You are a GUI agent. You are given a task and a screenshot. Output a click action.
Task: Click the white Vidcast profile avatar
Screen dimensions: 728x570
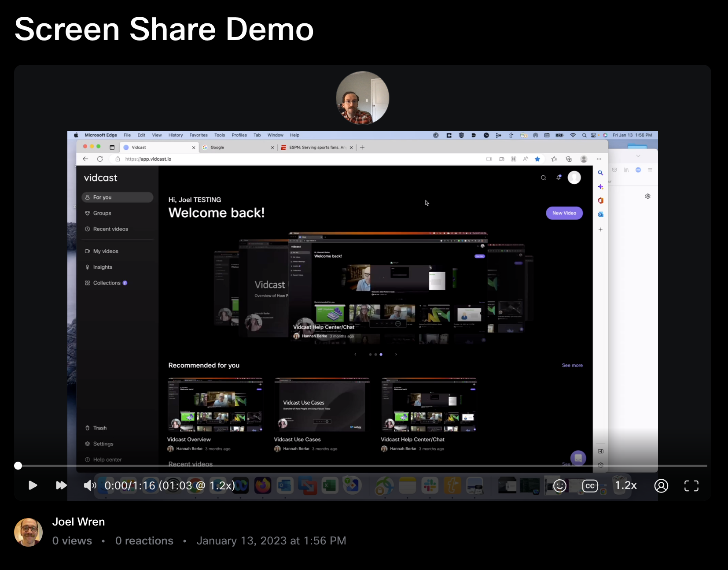pos(574,178)
